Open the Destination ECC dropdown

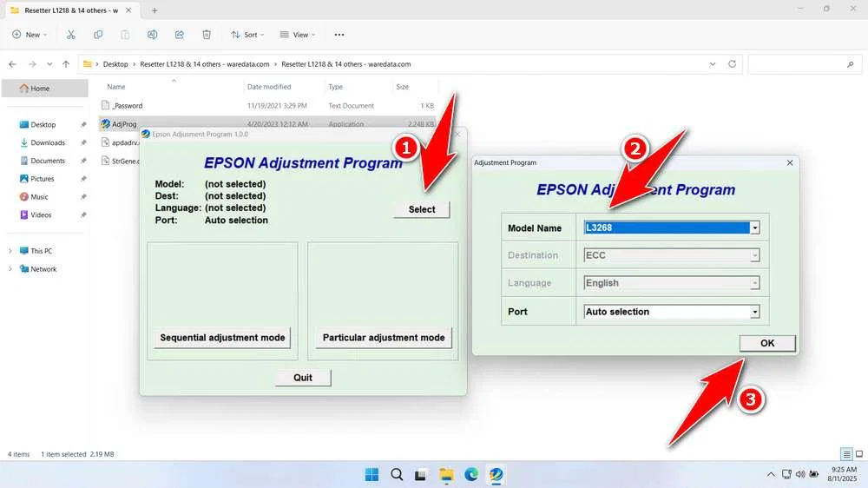point(754,255)
